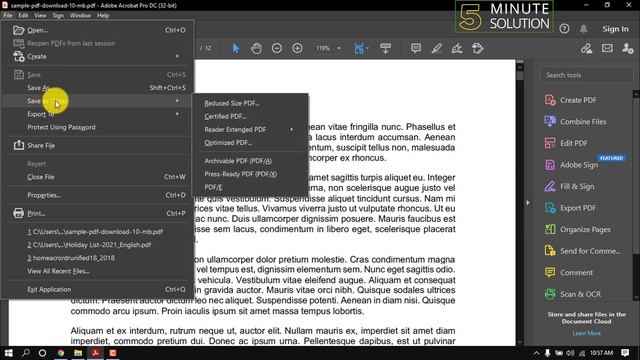Screen dimensions: 640x360
Task: Click the Sign In button
Action: click(x=615, y=29)
